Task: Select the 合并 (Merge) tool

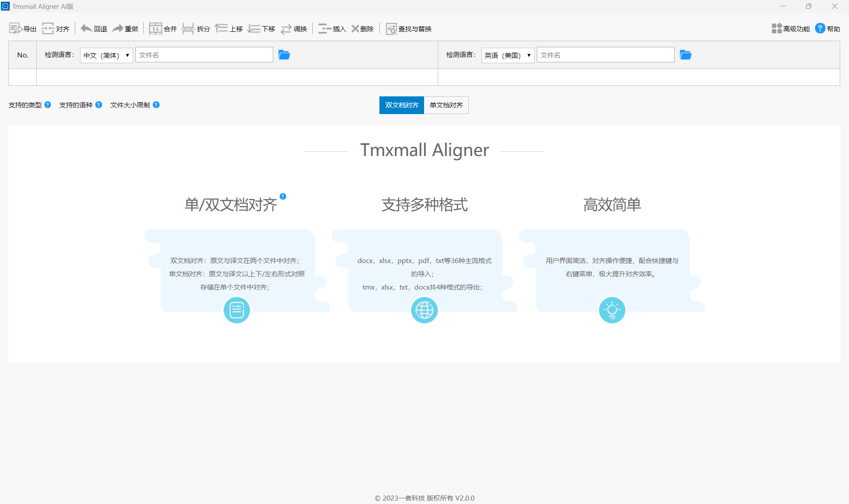Action: click(163, 28)
